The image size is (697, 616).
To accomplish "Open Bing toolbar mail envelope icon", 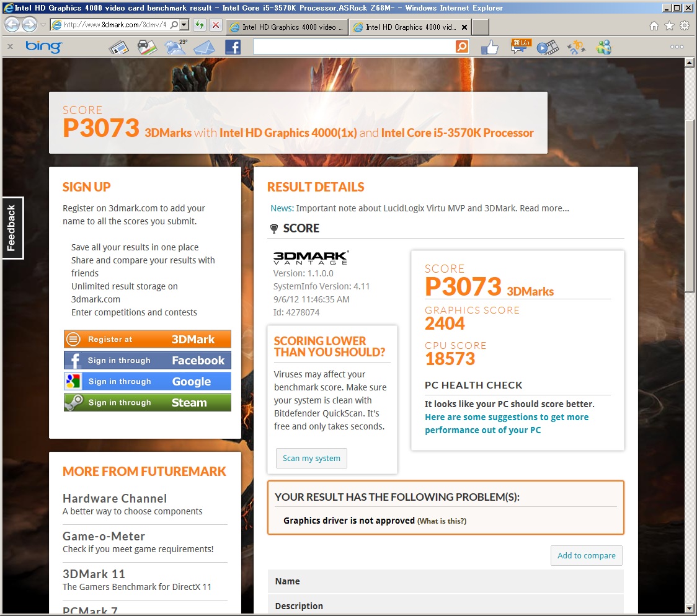I will [204, 47].
